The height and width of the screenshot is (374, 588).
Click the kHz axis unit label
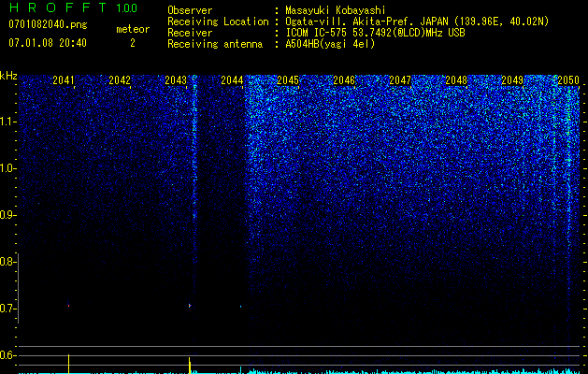click(8, 76)
